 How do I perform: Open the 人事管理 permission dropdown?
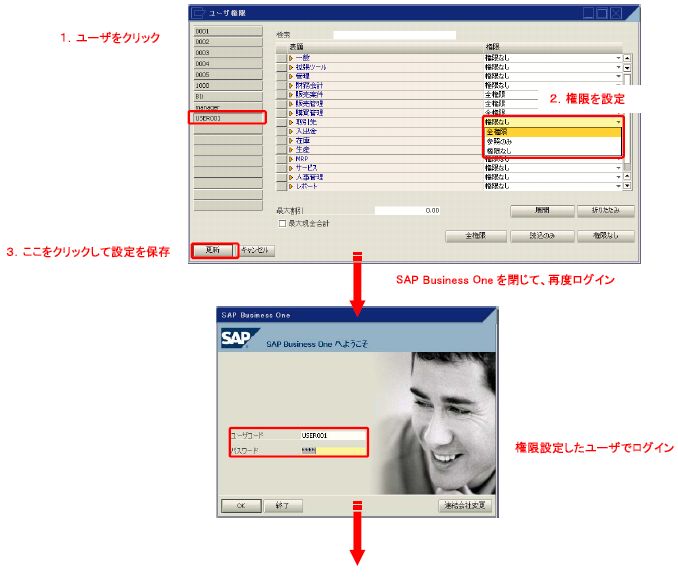[618, 177]
